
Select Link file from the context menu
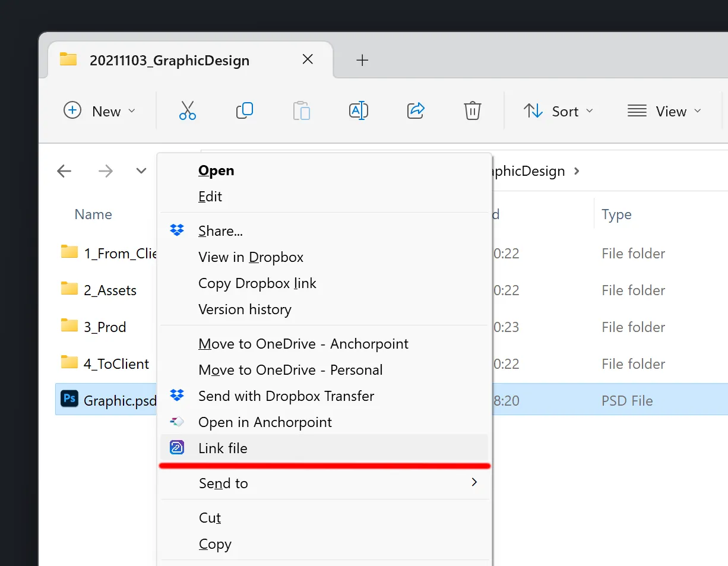223,448
